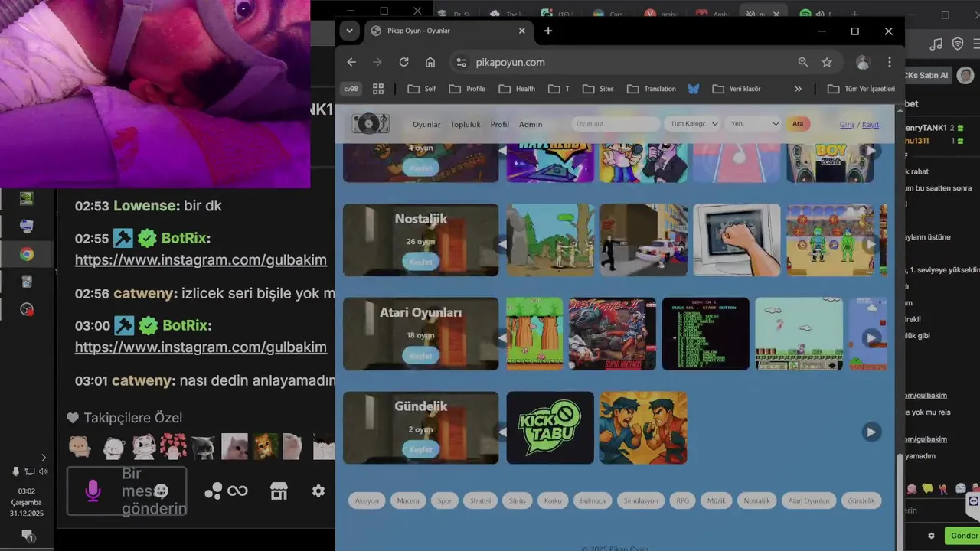Open the Street Fighter II game thumbnail
The height and width of the screenshot is (551, 980).
click(x=612, y=334)
